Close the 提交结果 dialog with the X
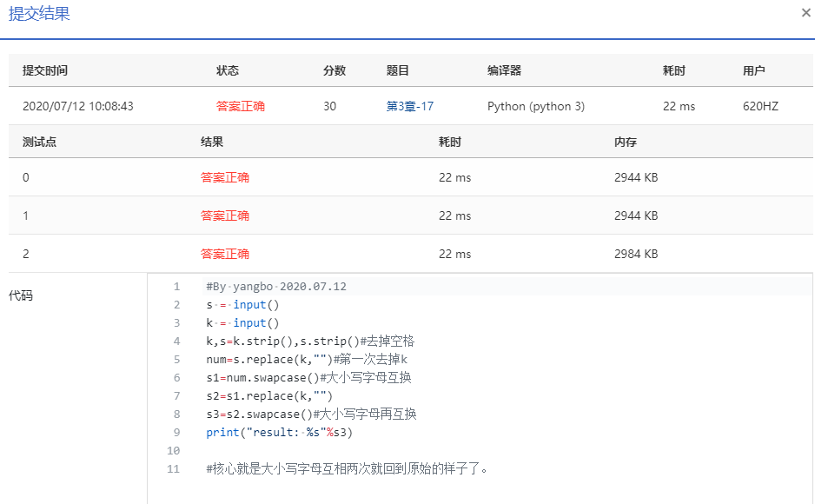The height and width of the screenshot is (504, 815). (805, 13)
